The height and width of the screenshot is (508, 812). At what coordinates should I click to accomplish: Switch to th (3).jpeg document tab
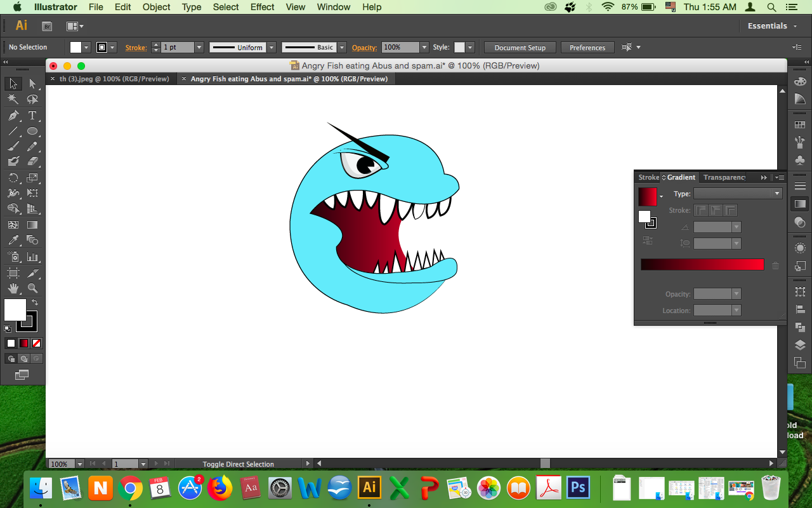point(114,79)
